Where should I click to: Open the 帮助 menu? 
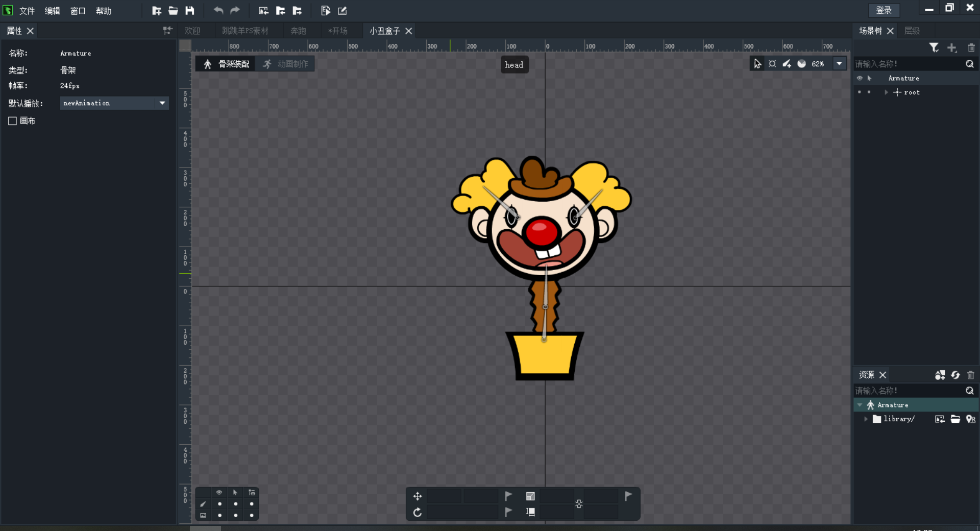tap(104, 11)
